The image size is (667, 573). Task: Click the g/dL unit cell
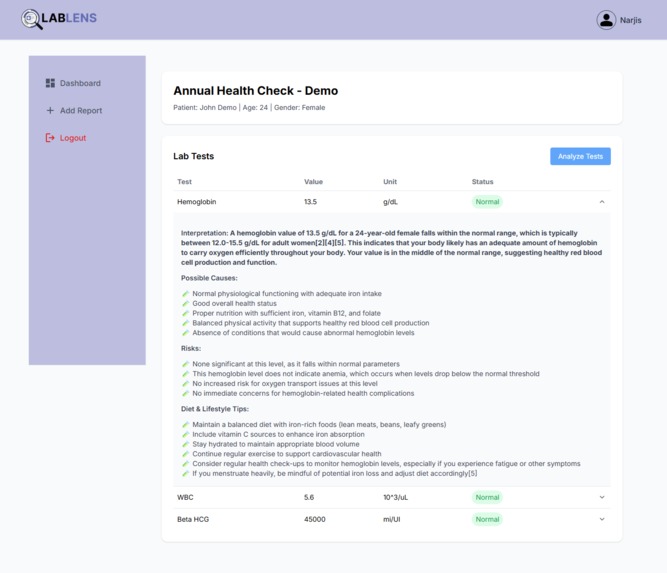coord(390,202)
